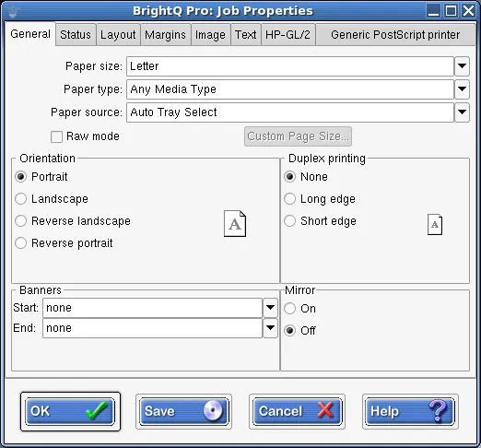Open Help with the Help button
Screen dimensions: 481x448
tap(410, 411)
